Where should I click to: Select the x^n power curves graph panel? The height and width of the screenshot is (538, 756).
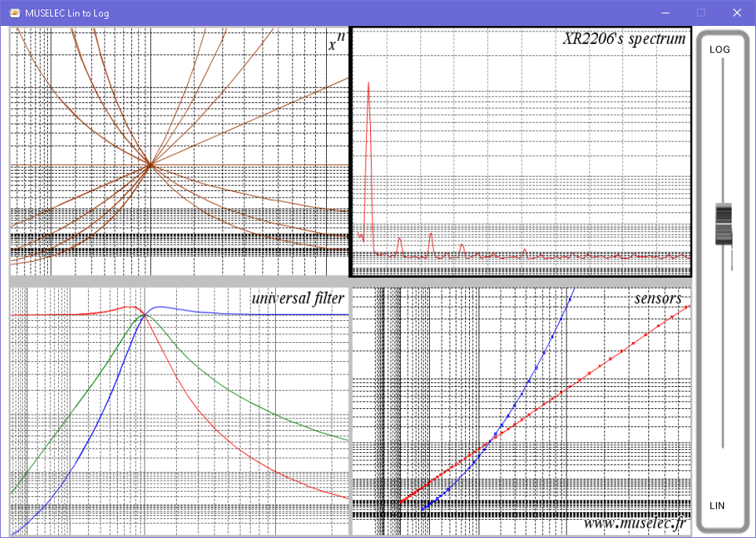(x=179, y=151)
